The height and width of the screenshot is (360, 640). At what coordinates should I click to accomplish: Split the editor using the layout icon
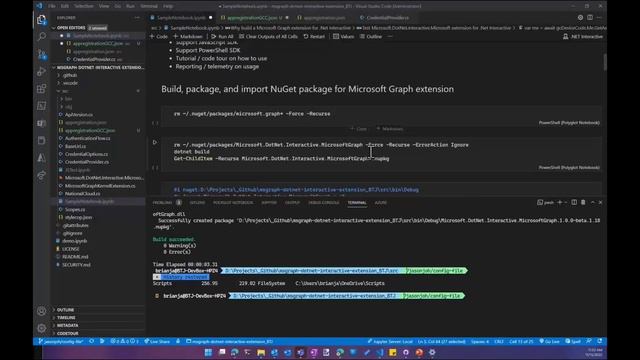[590, 18]
